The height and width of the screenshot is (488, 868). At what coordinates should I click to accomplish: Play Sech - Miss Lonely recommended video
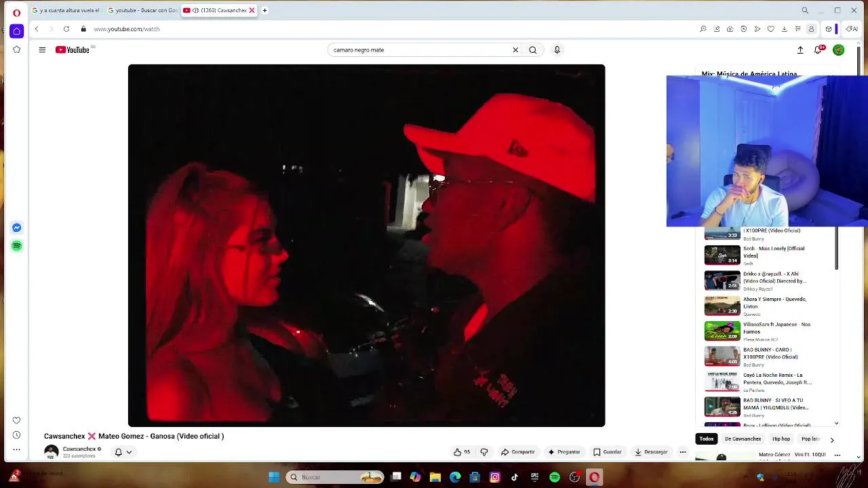pyautogui.click(x=722, y=255)
